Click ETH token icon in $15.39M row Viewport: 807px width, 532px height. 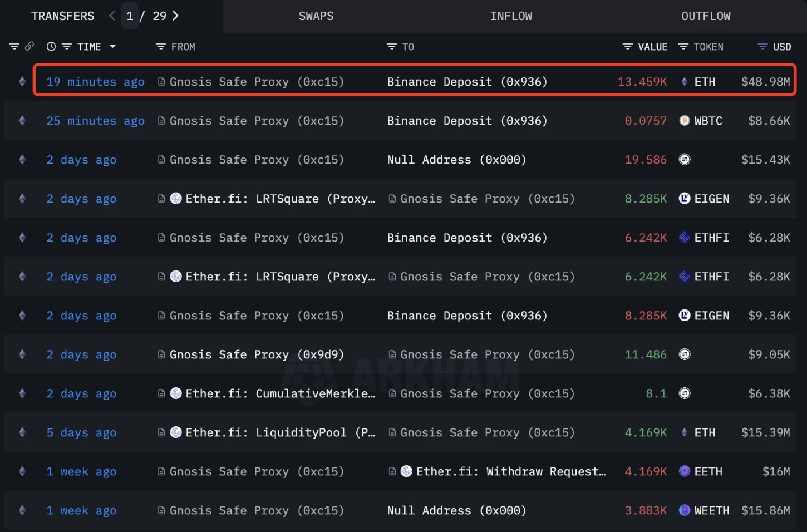tap(685, 432)
